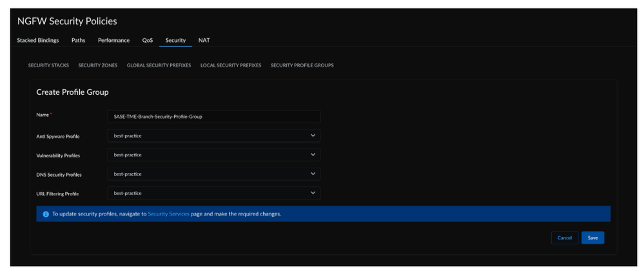Open the Performance tab
The height and width of the screenshot is (271, 644).
113,40
